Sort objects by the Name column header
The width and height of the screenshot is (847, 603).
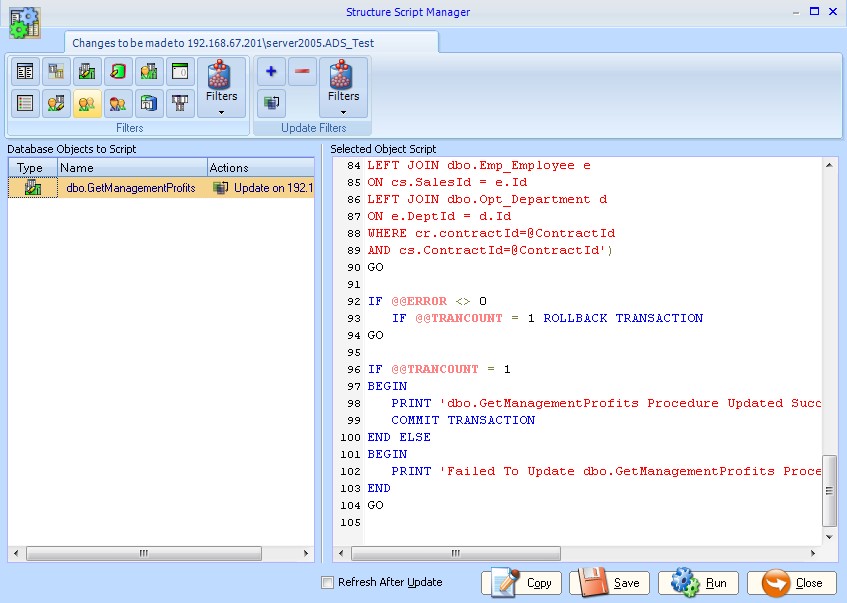click(x=130, y=168)
